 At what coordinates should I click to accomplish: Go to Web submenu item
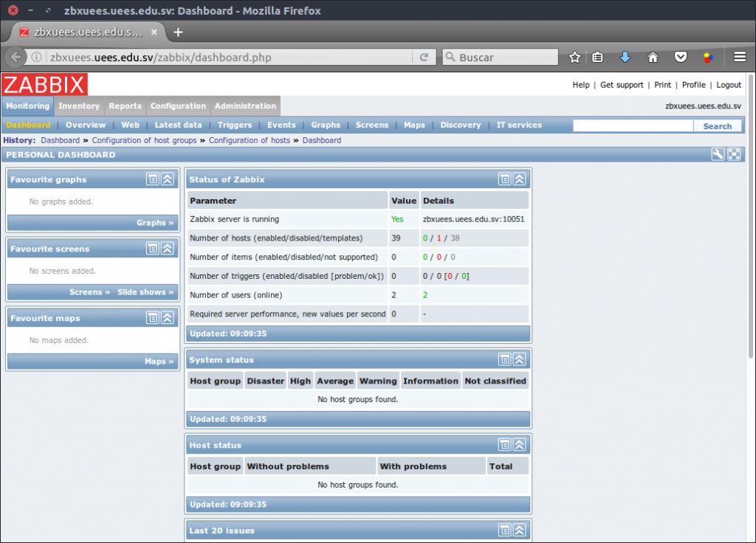[x=130, y=125]
